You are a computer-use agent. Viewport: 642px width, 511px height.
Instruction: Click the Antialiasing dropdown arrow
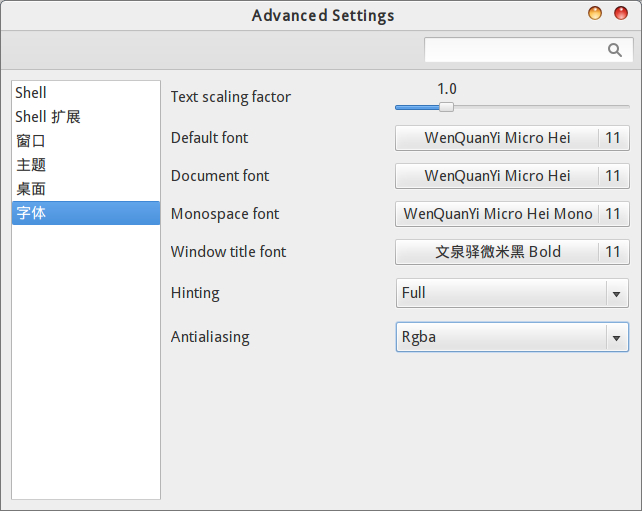click(616, 338)
